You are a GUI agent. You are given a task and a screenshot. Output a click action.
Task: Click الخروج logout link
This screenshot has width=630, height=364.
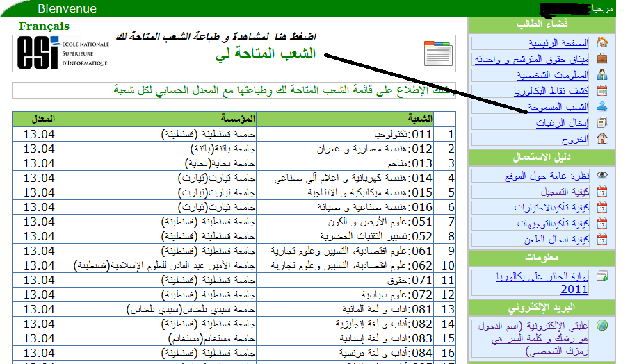tap(575, 139)
